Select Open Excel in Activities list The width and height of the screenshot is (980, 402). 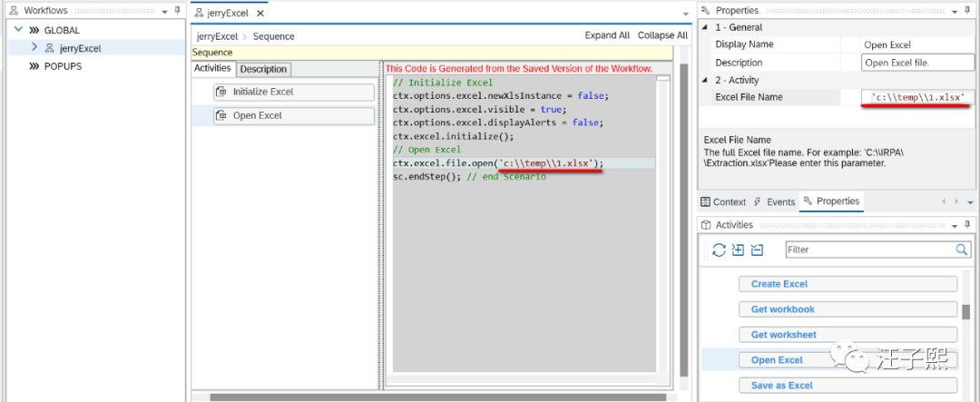pos(848,360)
